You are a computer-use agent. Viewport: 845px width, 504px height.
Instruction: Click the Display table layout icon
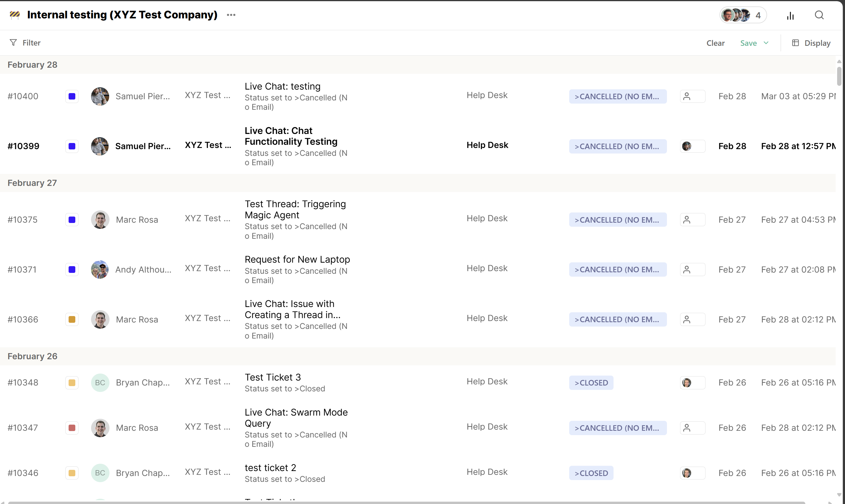click(x=795, y=43)
